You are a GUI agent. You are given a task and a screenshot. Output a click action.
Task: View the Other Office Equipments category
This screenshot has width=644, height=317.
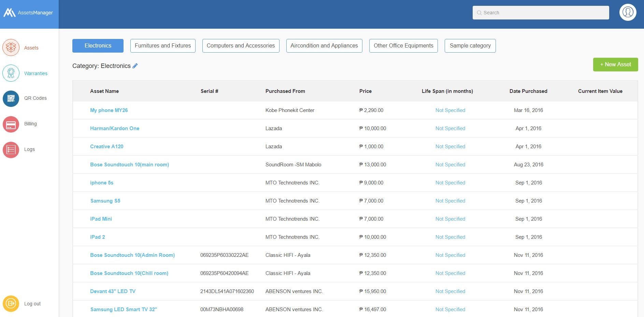click(403, 45)
